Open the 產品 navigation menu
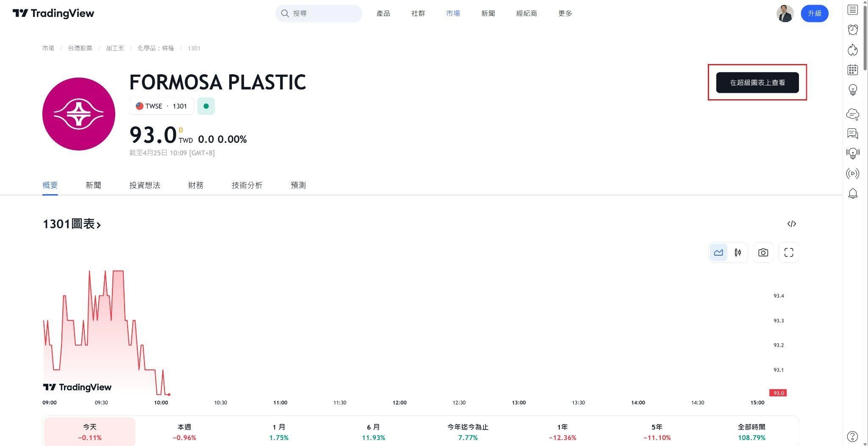This screenshot has height=446, width=868. pyautogui.click(x=383, y=14)
